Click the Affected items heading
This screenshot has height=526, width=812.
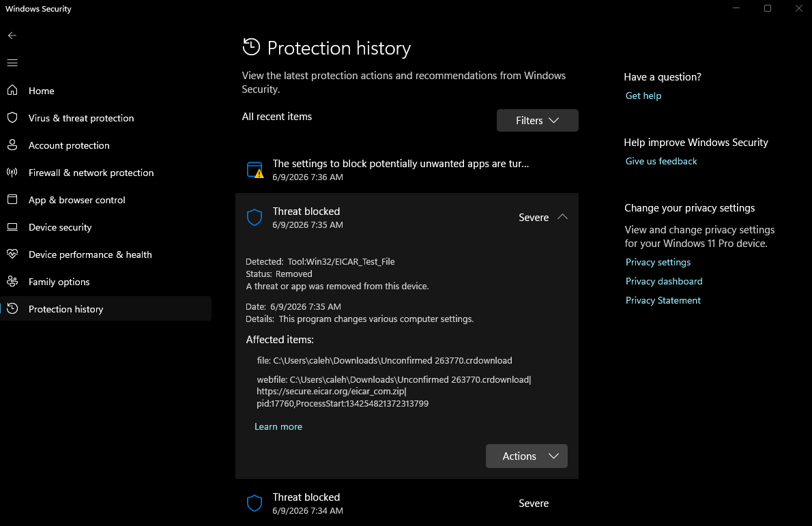click(x=280, y=340)
